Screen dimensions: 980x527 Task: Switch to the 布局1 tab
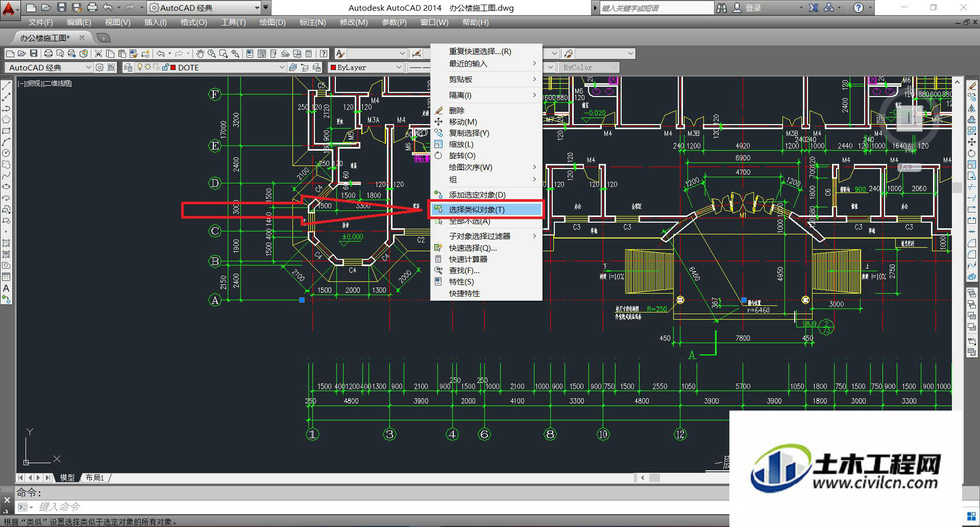95,477
